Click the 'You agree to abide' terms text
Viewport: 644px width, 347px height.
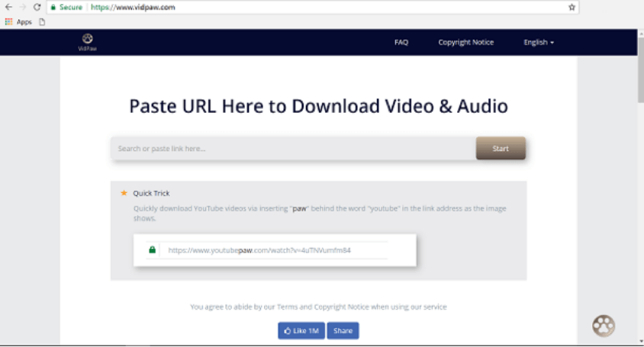(x=318, y=307)
